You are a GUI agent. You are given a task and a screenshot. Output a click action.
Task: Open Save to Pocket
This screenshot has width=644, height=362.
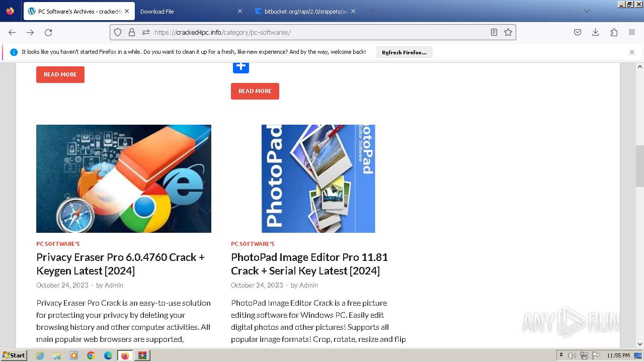point(578,32)
